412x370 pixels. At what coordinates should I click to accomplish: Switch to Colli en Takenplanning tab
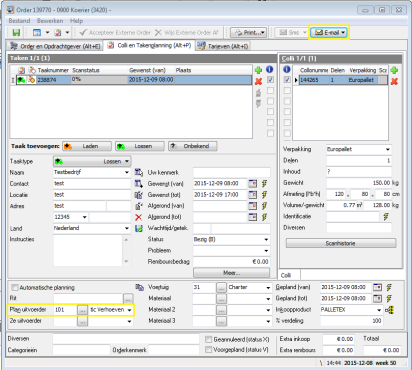(149, 45)
